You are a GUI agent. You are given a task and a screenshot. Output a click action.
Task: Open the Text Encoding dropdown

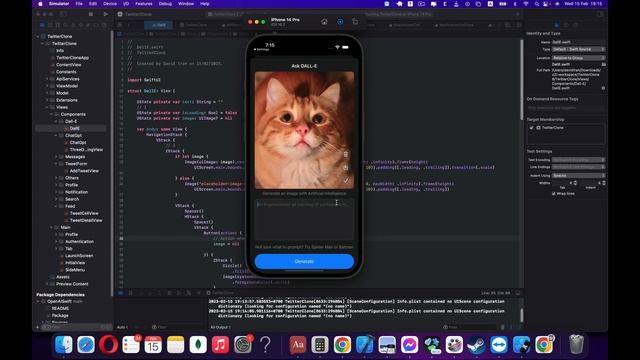pyautogui.click(x=578, y=160)
